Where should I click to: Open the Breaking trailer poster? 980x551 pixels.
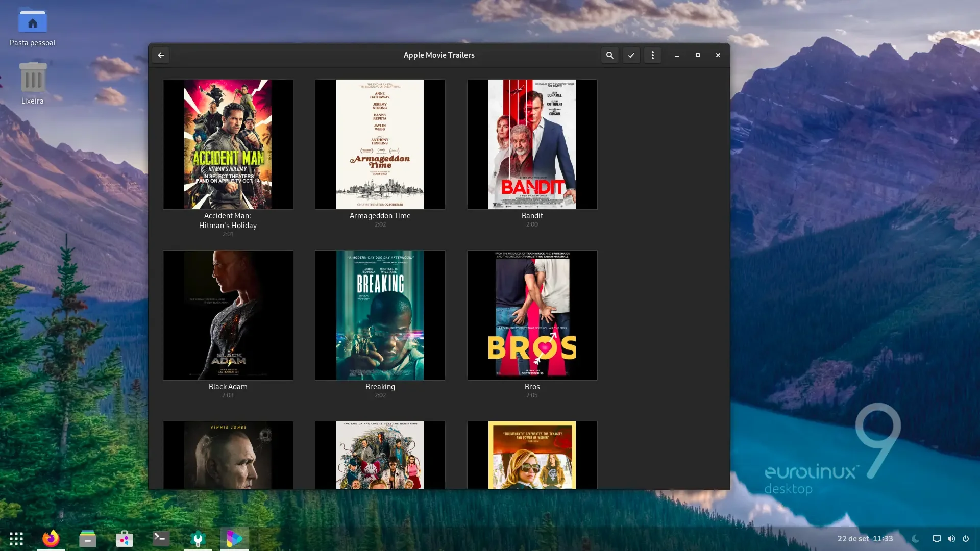380,315
